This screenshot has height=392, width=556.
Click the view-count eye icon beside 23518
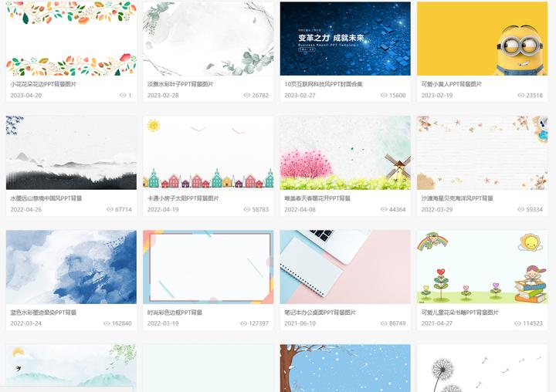pyautogui.click(x=520, y=96)
